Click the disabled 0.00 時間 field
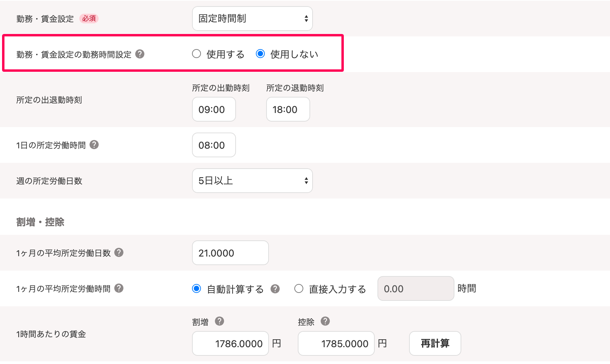This screenshot has height=364, width=610. (x=416, y=288)
